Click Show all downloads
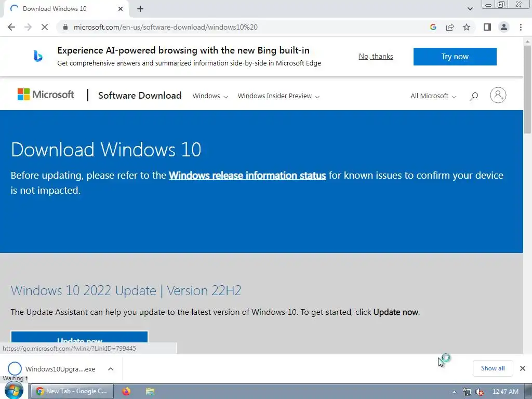Image resolution: width=532 pixels, height=399 pixels. (x=493, y=368)
